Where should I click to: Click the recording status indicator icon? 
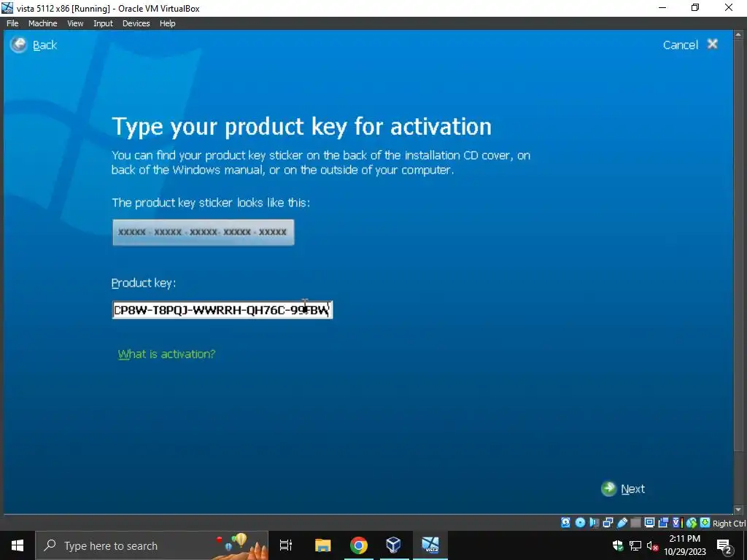pyautogui.click(x=662, y=523)
